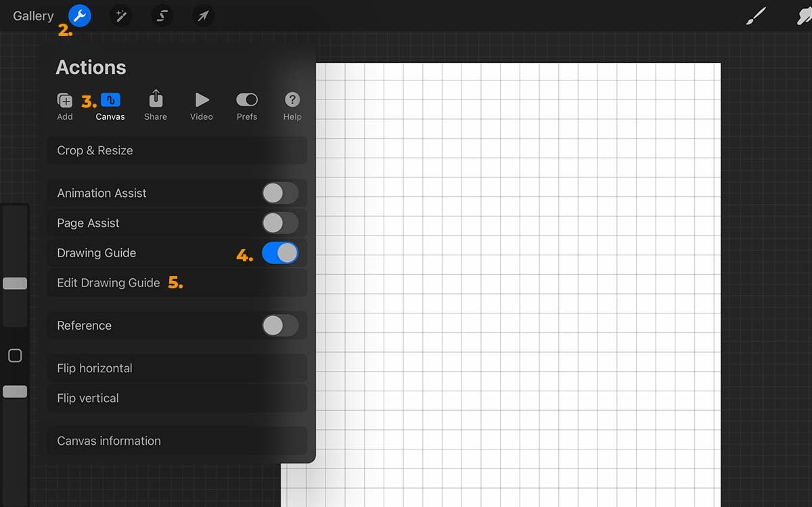Open the Gallery view
Viewport: 812px width, 507px height.
tap(33, 16)
